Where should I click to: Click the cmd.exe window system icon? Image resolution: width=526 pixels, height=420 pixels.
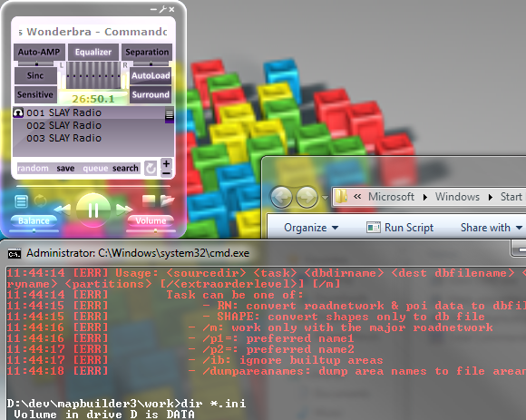pyautogui.click(x=15, y=254)
